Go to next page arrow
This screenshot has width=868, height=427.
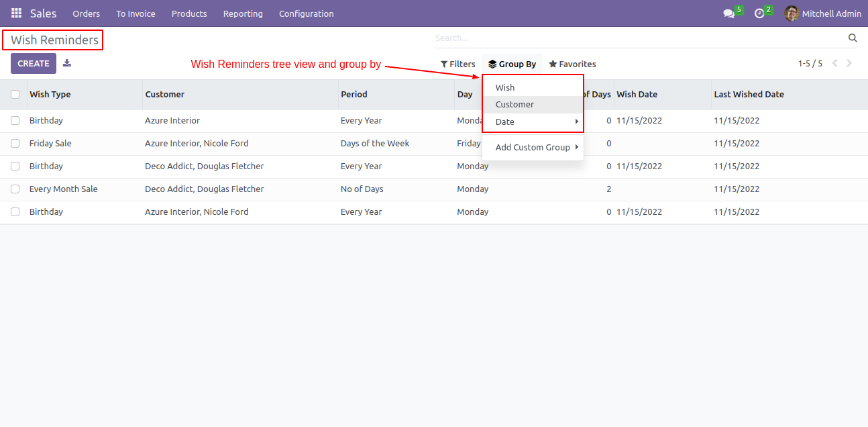point(849,63)
